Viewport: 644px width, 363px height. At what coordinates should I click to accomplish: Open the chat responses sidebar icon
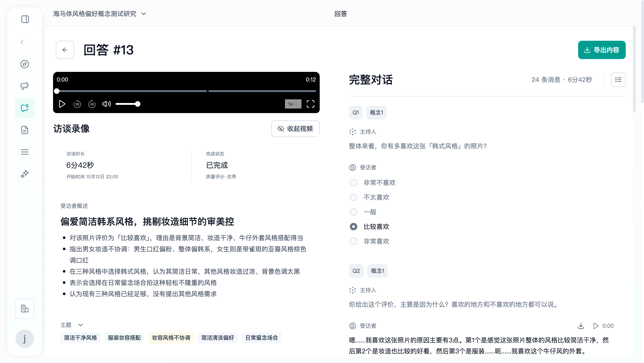pyautogui.click(x=24, y=108)
